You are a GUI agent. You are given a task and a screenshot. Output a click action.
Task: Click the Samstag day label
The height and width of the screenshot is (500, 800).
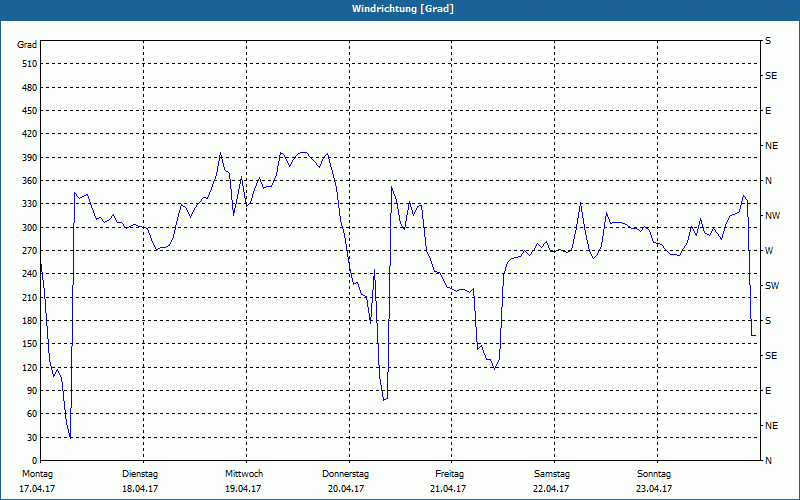tap(552, 474)
